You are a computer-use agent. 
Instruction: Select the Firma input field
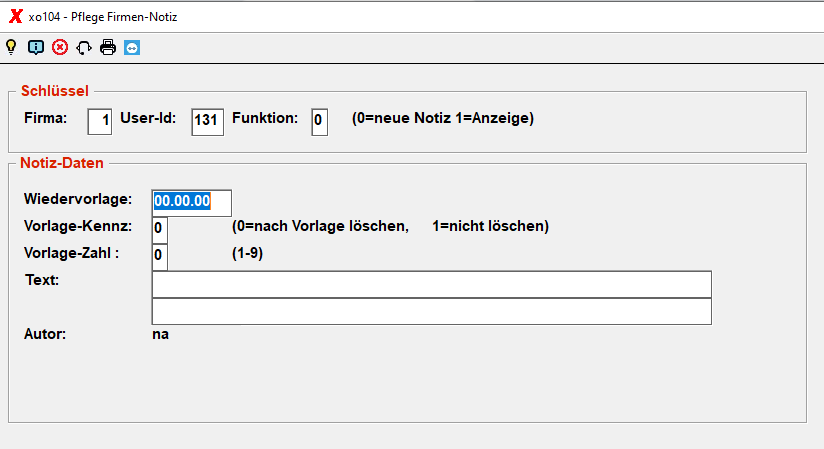[99, 122]
